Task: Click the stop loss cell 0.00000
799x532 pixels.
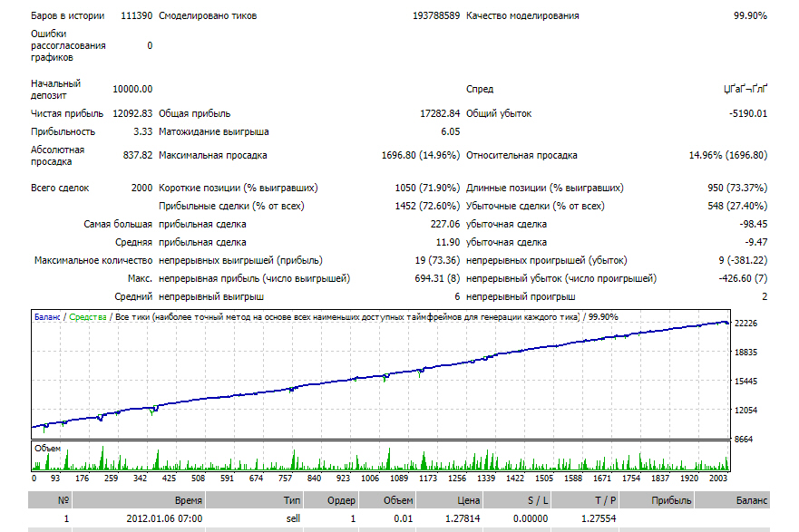Action: (x=531, y=518)
